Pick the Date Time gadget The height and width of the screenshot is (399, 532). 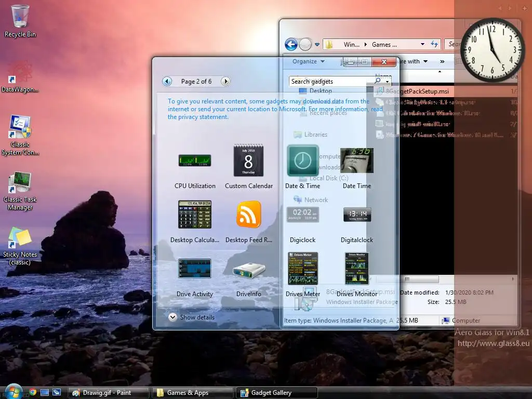tap(356, 160)
